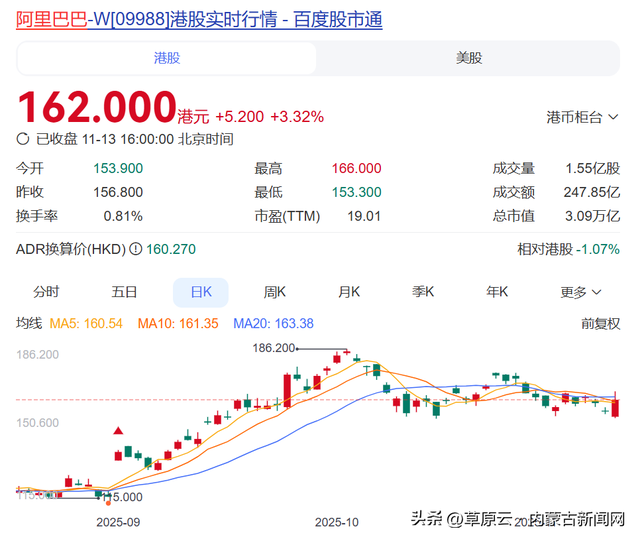Screen dimensions: 640x541
Task: Click the 成交量 value 1.55亿股
Action: [x=592, y=168]
